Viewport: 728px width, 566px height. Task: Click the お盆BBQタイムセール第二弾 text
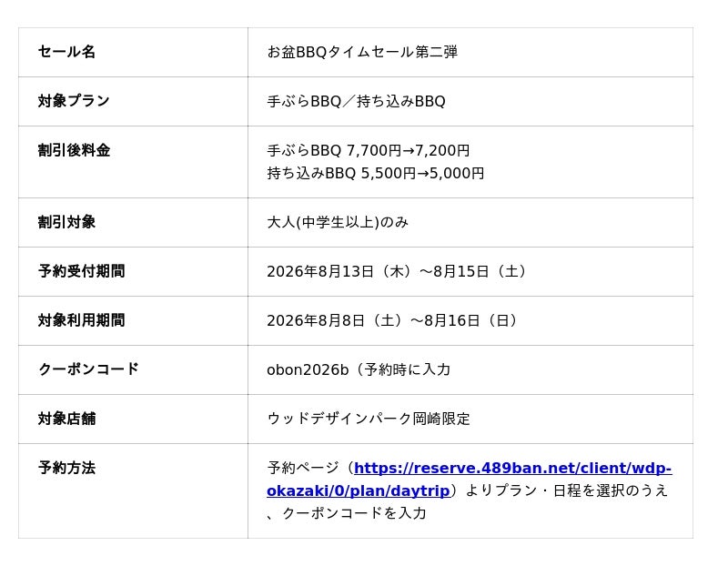(x=362, y=52)
